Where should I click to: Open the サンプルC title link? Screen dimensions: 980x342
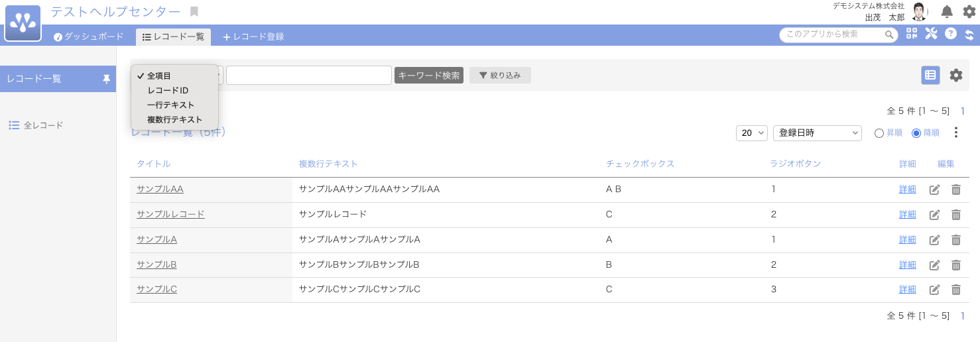click(156, 290)
